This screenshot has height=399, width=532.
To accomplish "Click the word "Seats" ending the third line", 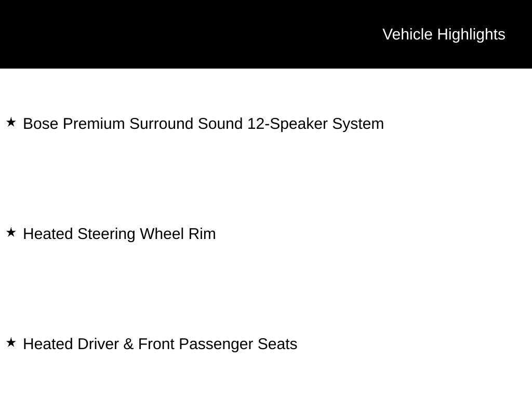I will pos(277,344).
